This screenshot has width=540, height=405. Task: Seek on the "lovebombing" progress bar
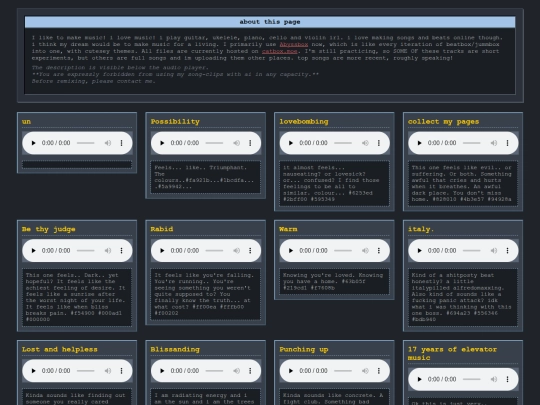point(343,143)
